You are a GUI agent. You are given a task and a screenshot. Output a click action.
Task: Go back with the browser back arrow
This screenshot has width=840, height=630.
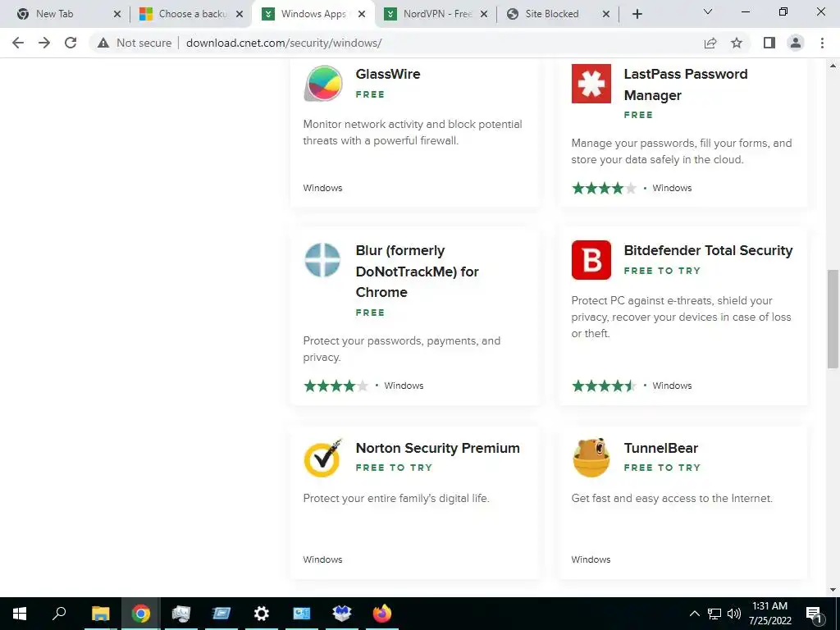tap(18, 43)
